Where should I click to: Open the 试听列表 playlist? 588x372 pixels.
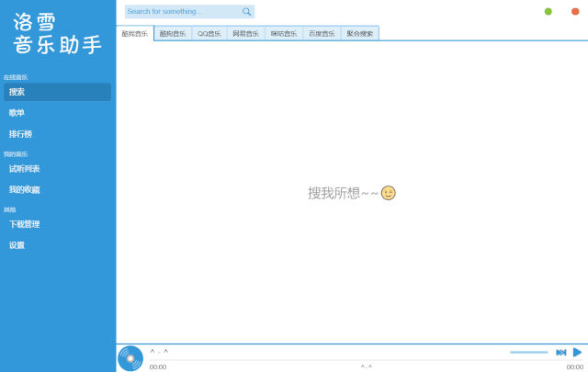click(25, 169)
